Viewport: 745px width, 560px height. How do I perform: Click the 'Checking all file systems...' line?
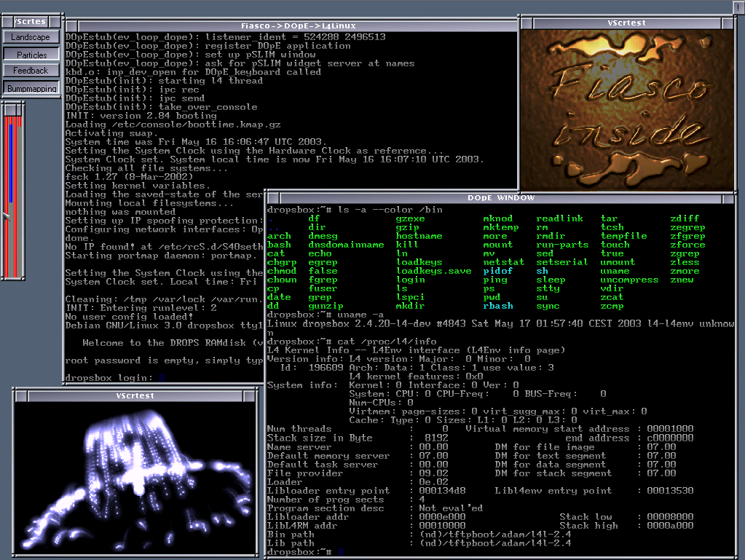[x=146, y=168]
